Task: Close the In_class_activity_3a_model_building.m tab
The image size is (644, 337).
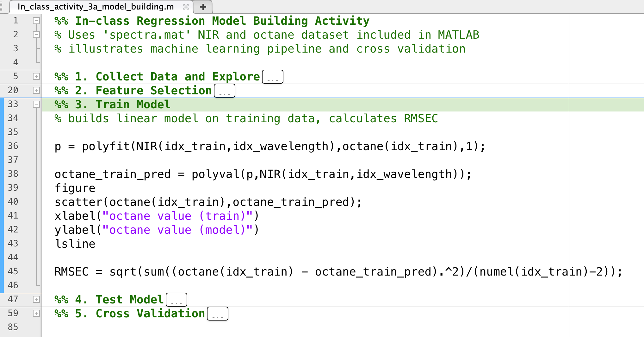Action: point(186,7)
